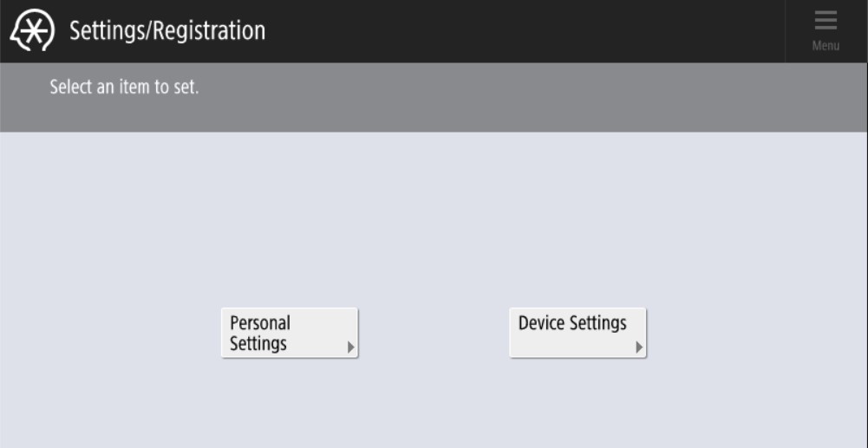The height and width of the screenshot is (448, 868).
Task: Select the Device Settings menu item
Action: pos(578,333)
